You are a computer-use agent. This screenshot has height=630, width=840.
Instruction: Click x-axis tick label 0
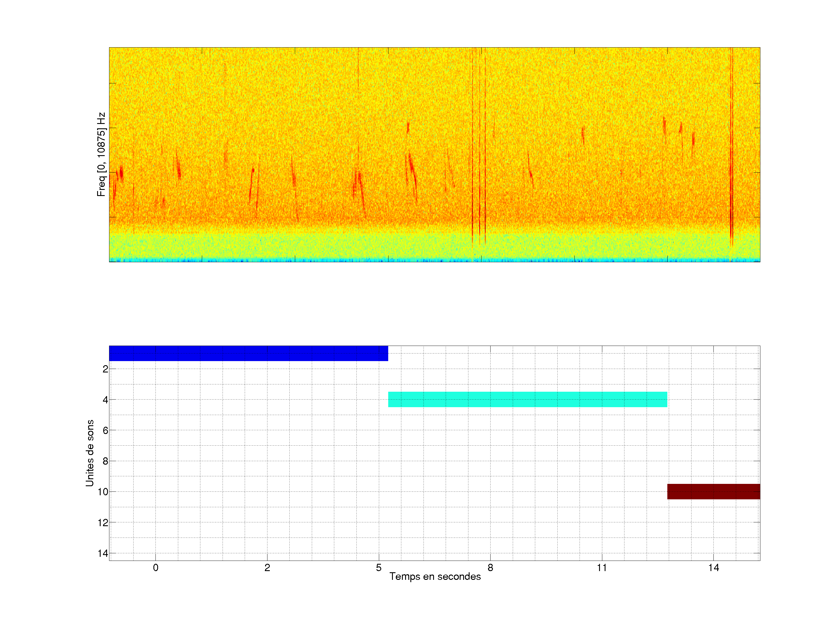pos(156,568)
